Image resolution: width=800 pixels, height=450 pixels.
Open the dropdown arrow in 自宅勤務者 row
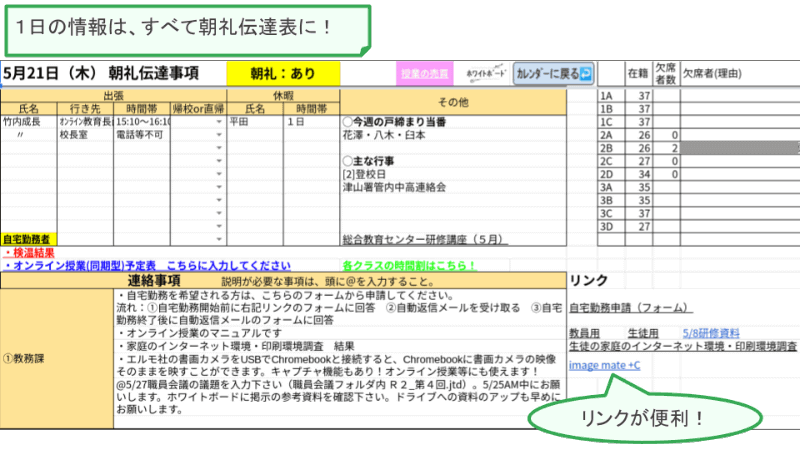click(219, 239)
